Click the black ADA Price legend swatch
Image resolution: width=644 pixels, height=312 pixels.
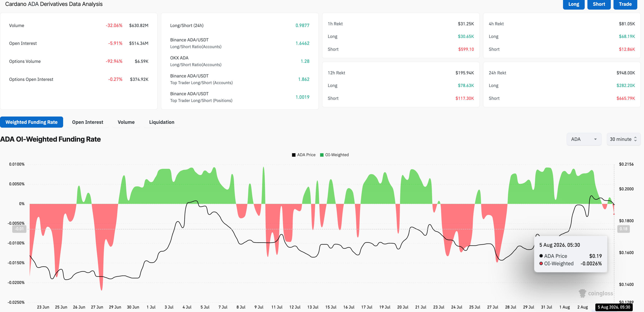294,155
